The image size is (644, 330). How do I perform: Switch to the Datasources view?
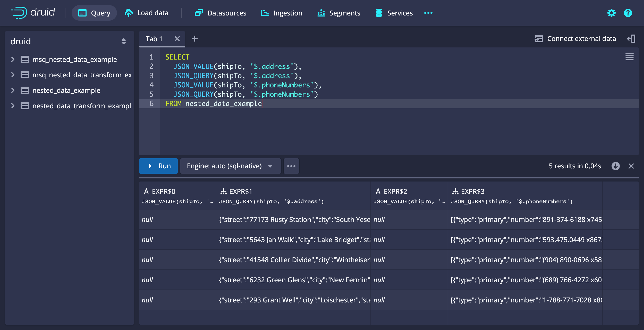pos(221,13)
